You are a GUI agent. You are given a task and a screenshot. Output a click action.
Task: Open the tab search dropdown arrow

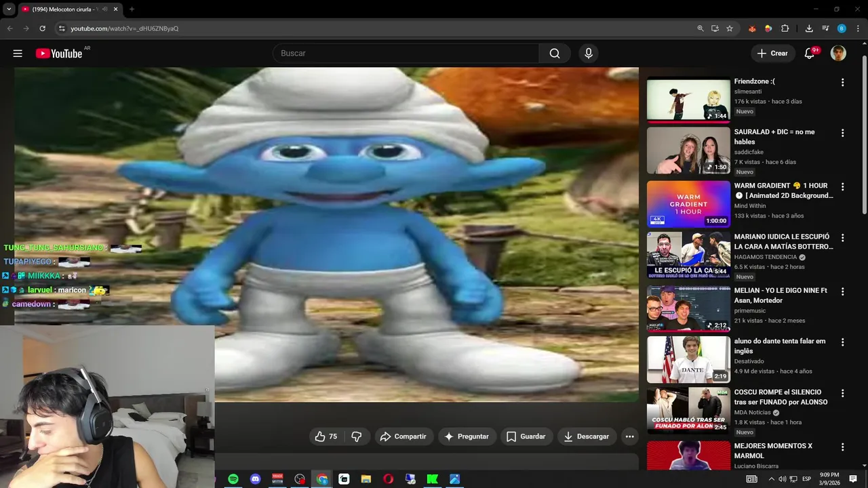[9, 9]
